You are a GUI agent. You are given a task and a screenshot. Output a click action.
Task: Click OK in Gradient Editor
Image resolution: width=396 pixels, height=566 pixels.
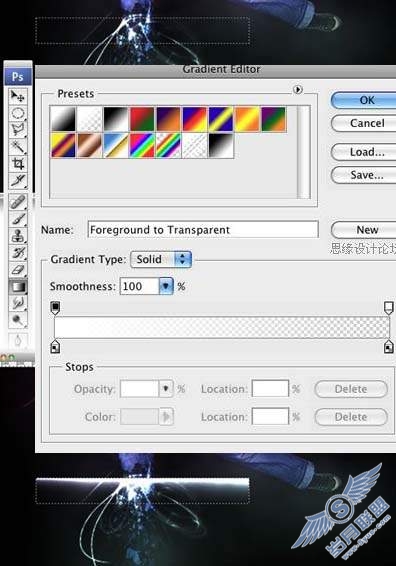point(364,100)
